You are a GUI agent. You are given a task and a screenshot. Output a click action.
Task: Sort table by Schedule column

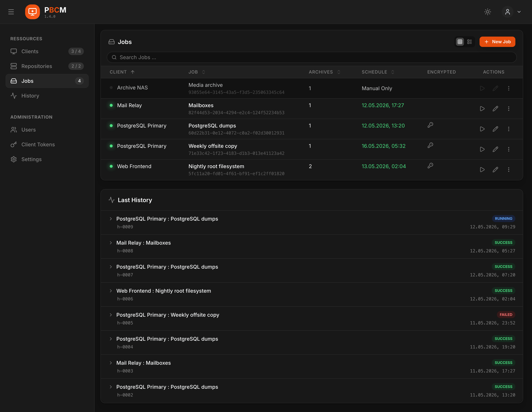378,72
